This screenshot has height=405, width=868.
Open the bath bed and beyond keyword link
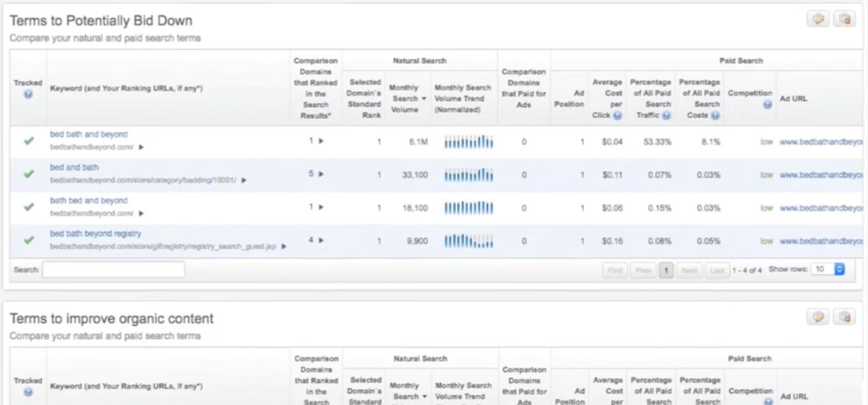pos(89,200)
